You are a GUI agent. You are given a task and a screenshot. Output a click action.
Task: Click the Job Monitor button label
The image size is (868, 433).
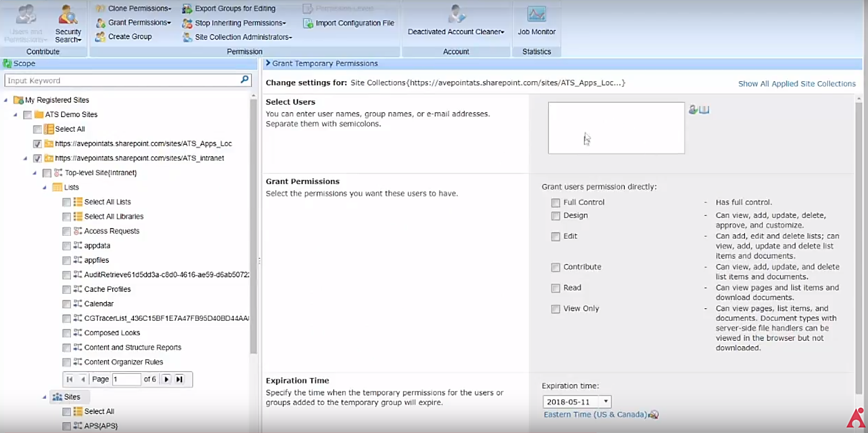[x=536, y=31]
